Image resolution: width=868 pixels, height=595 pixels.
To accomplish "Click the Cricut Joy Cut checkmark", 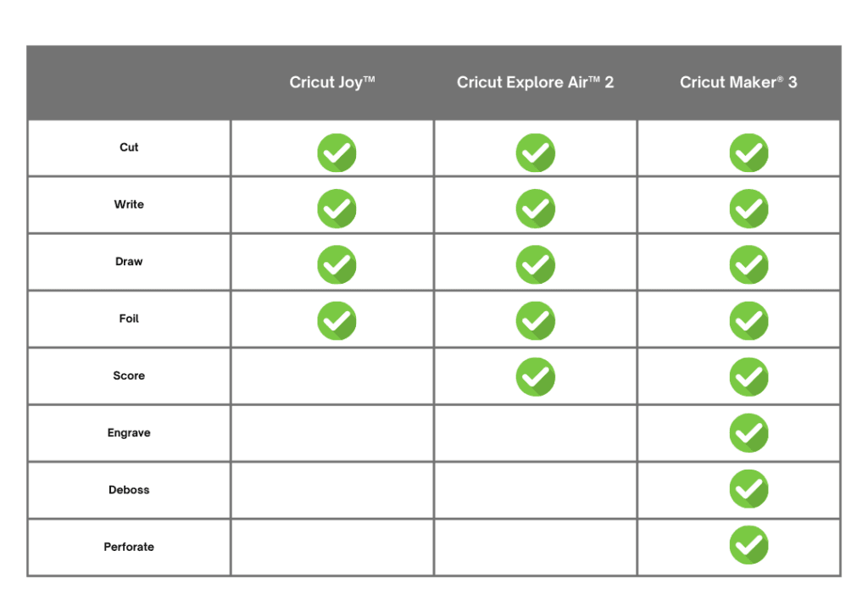I will [337, 153].
